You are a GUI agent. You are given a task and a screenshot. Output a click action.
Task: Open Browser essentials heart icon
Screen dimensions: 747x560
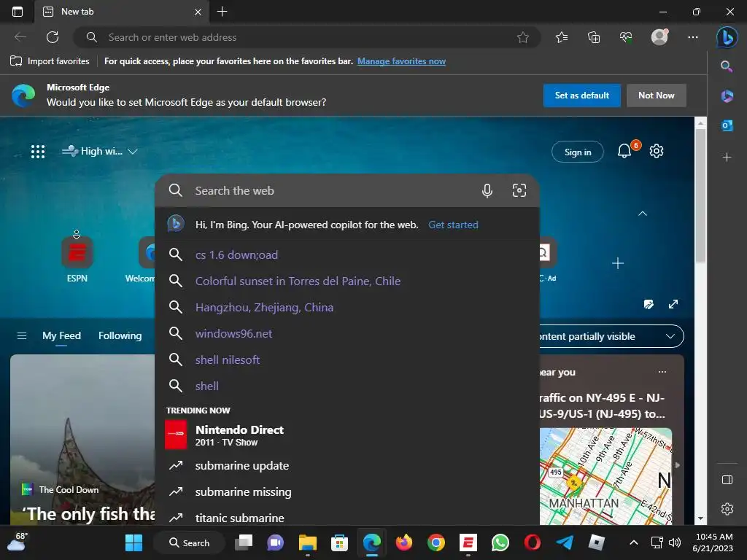[626, 37]
